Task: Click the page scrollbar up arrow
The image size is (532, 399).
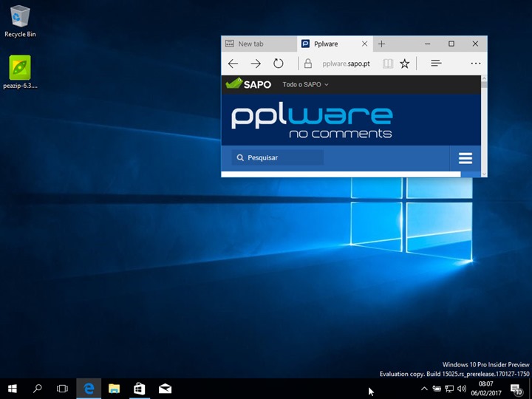Action: [484, 78]
